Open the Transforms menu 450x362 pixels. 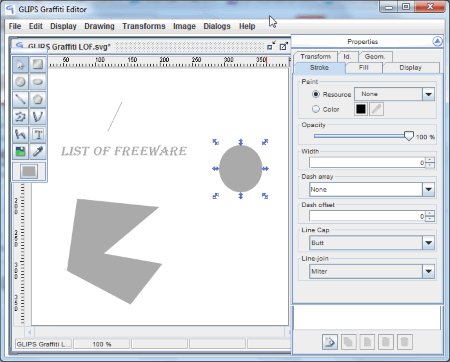(144, 26)
